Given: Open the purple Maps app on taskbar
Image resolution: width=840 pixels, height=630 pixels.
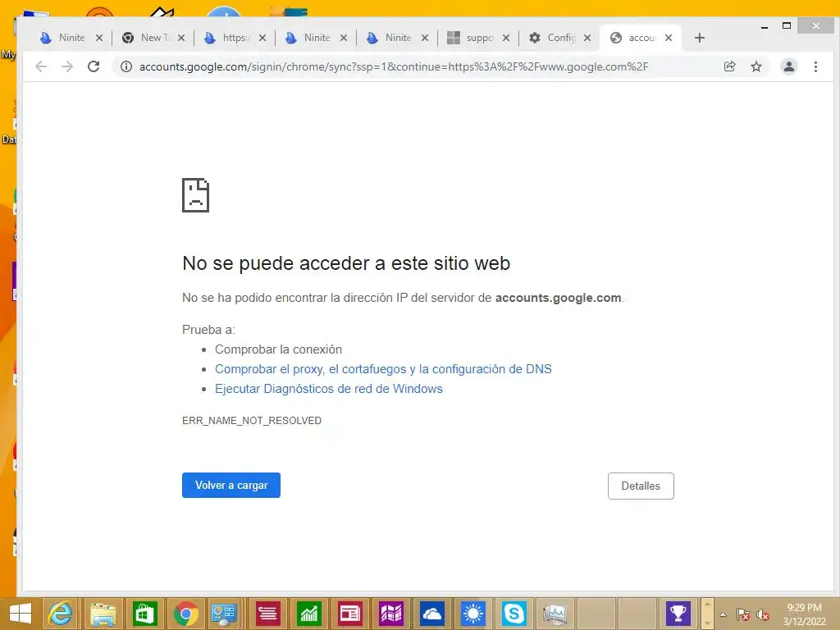Looking at the screenshot, I should click(x=391, y=614).
